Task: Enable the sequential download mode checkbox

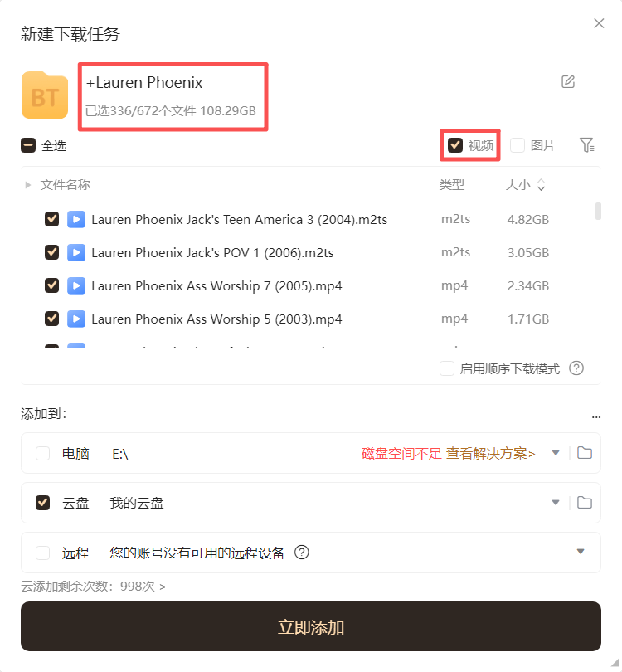Action: coord(447,368)
